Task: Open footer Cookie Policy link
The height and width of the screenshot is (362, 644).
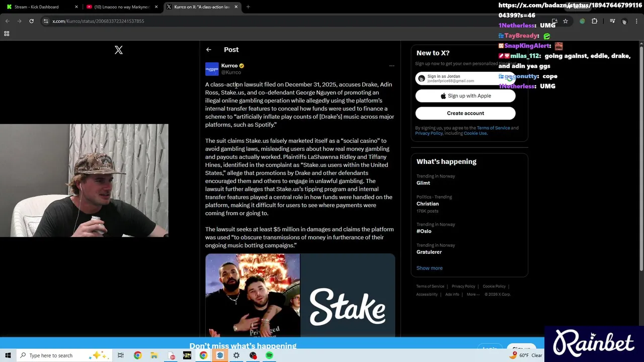Action: 494,286
